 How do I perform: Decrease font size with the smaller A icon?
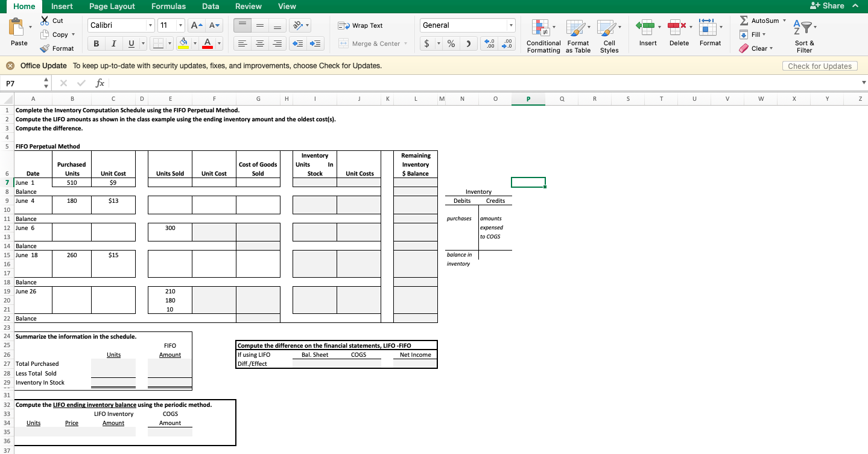pos(215,25)
